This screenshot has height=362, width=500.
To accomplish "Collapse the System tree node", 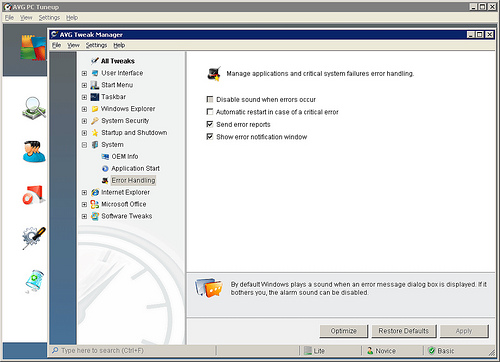I will coord(84,145).
